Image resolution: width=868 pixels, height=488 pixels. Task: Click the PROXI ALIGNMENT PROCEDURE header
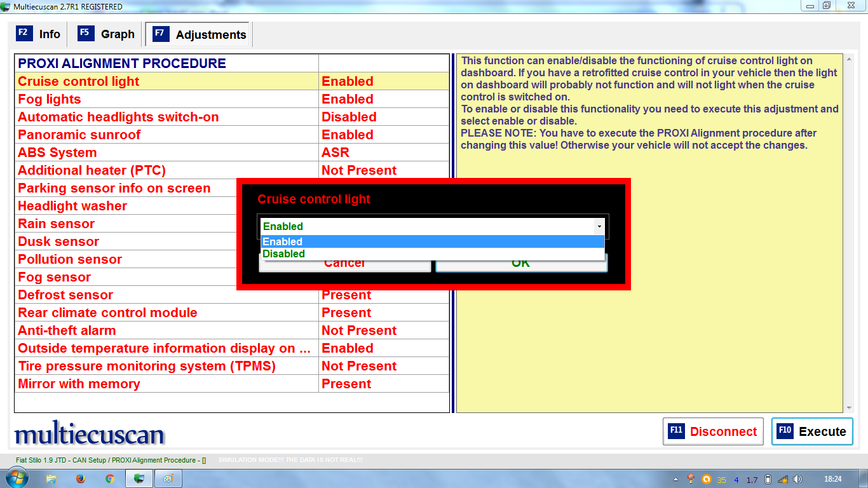pos(122,64)
